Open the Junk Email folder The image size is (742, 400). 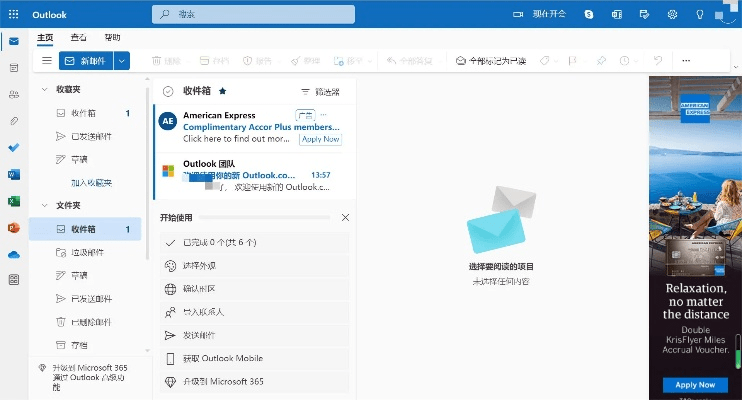(85, 252)
